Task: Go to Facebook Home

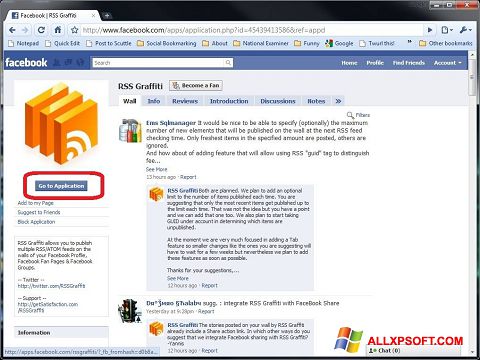Action: [x=349, y=63]
